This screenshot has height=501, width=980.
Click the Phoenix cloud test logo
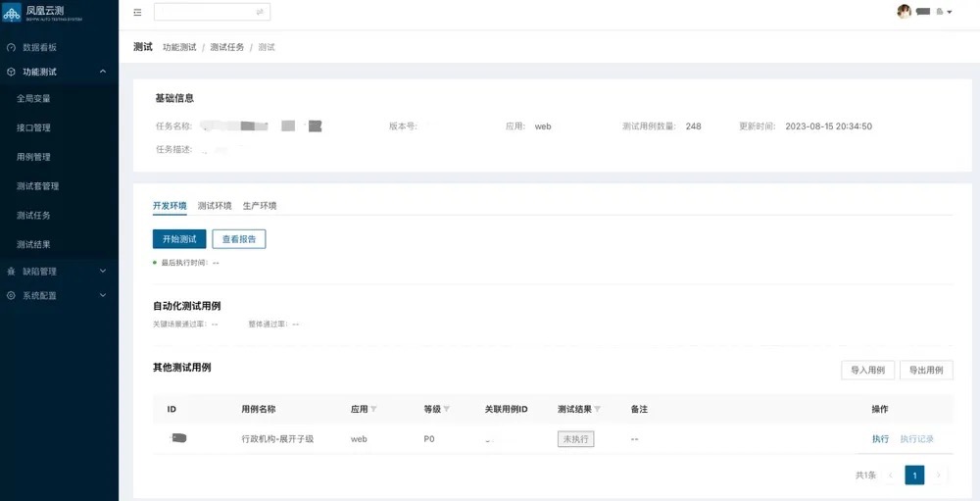point(42,13)
